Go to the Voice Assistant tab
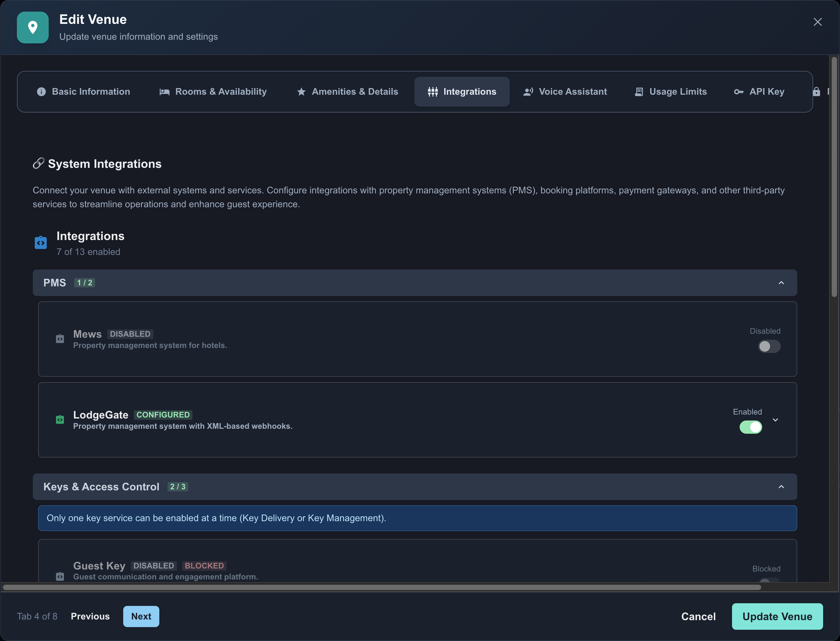 click(565, 92)
